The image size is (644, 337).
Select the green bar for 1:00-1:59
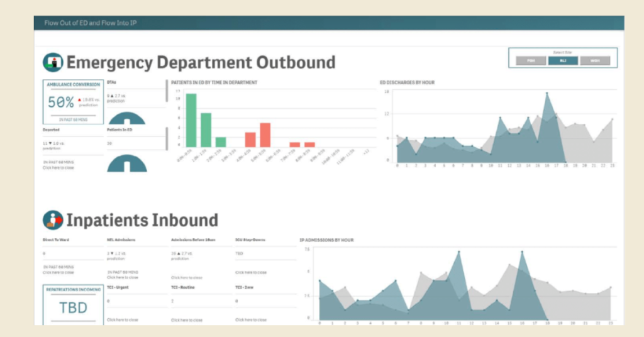pos(206,130)
